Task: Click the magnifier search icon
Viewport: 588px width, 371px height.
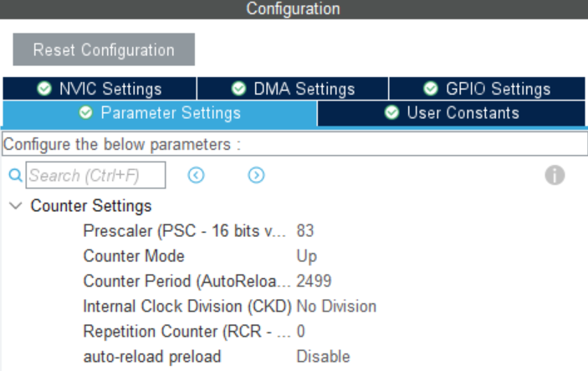Action: [14, 175]
